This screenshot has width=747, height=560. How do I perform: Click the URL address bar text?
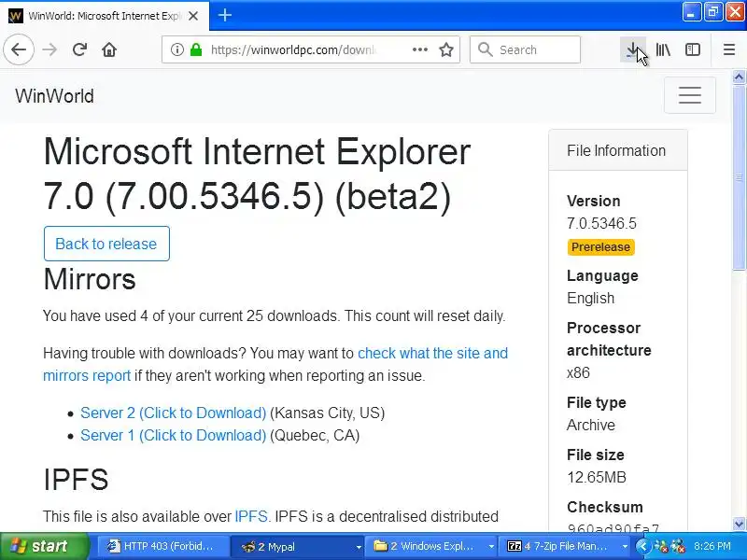tap(293, 49)
